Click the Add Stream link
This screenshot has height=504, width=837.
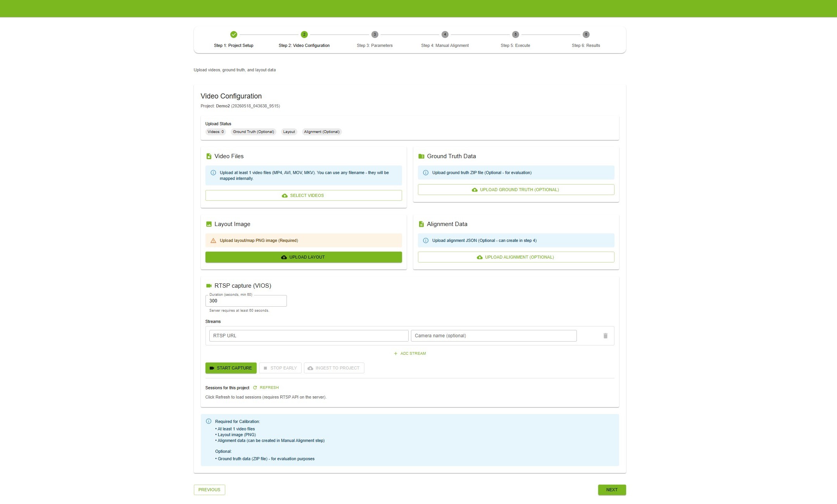pos(410,354)
